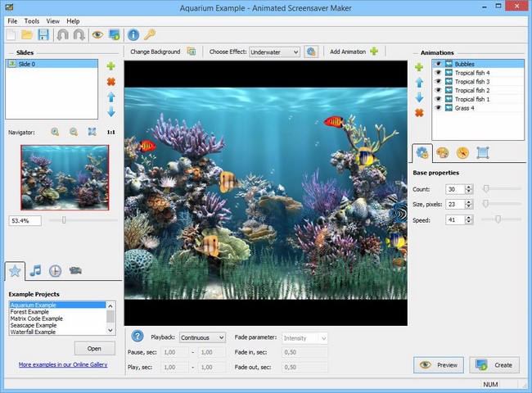This screenshot has height=393, width=532.
Task: Select Slide 0 in Slides list
Action: click(x=52, y=64)
